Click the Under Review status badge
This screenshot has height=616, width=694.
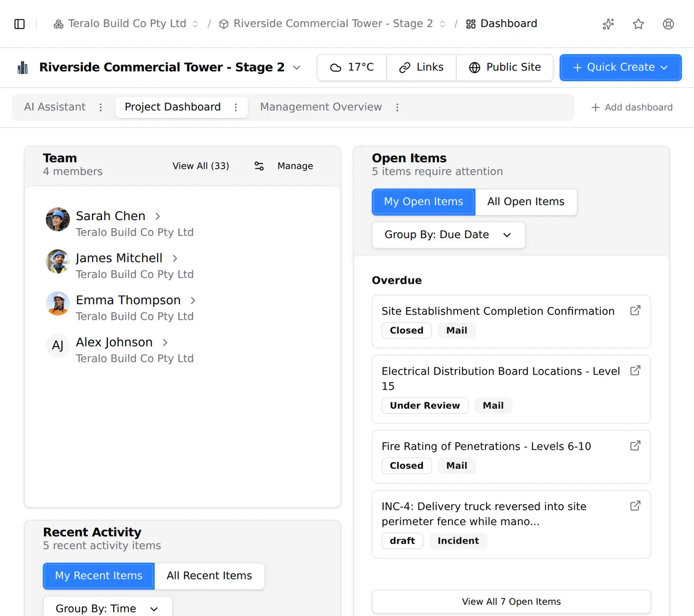tap(425, 405)
